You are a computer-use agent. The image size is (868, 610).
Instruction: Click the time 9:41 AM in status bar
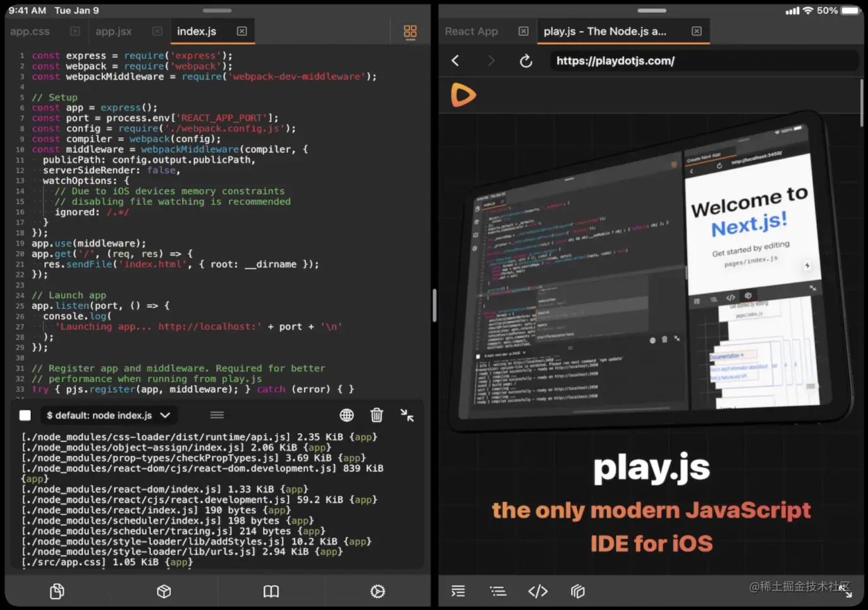27,11
